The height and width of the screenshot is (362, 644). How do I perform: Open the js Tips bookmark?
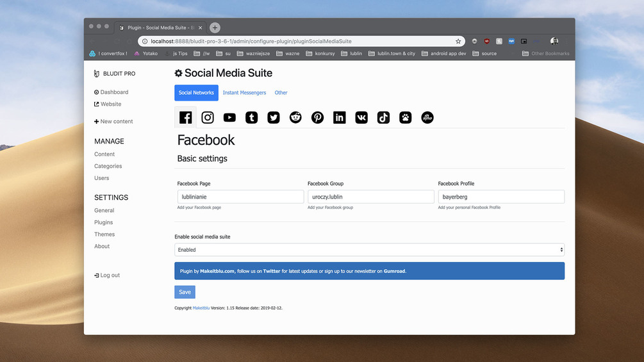coord(176,53)
